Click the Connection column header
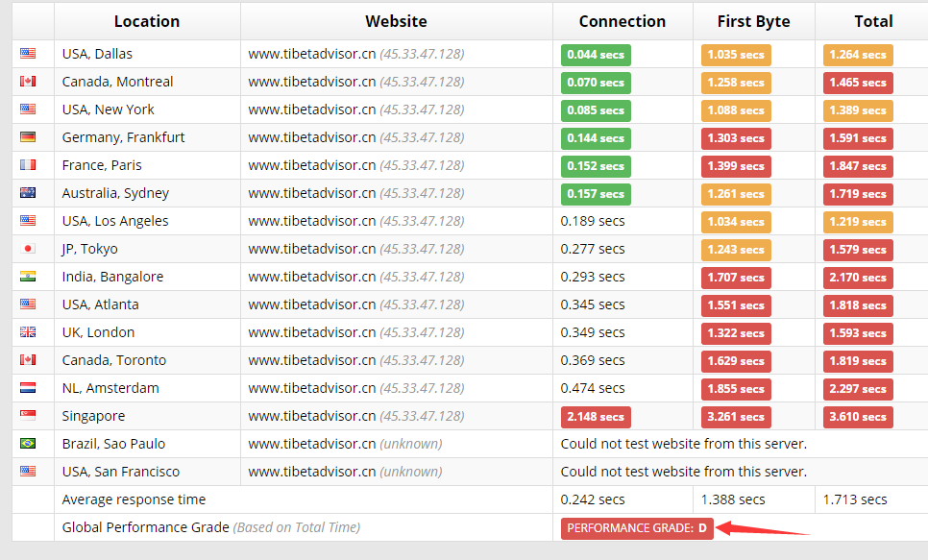The height and width of the screenshot is (560, 928). (623, 21)
